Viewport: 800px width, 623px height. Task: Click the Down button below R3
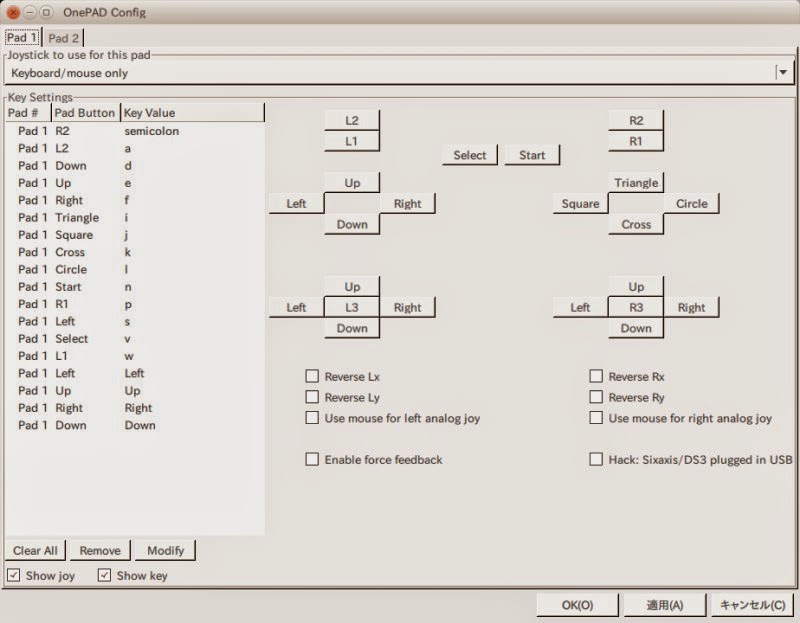(x=636, y=329)
